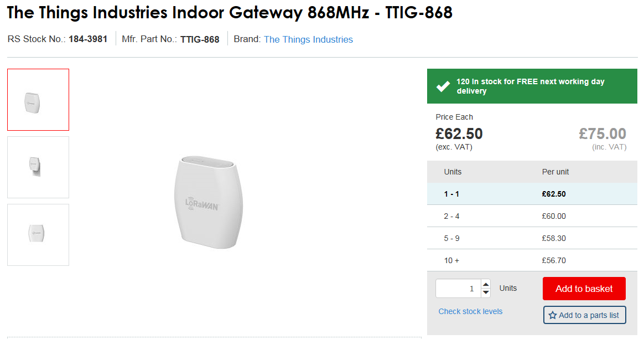644x339 pixels.
Task: Select the 2 - 4 units price row
Action: point(532,216)
